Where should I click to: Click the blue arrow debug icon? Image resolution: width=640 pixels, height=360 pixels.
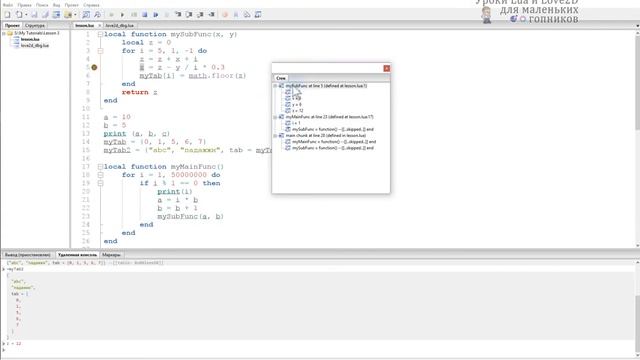pos(156,15)
